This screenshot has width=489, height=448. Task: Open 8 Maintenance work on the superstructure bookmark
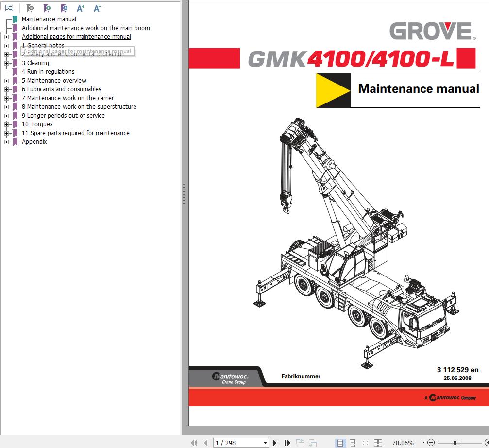coord(79,107)
